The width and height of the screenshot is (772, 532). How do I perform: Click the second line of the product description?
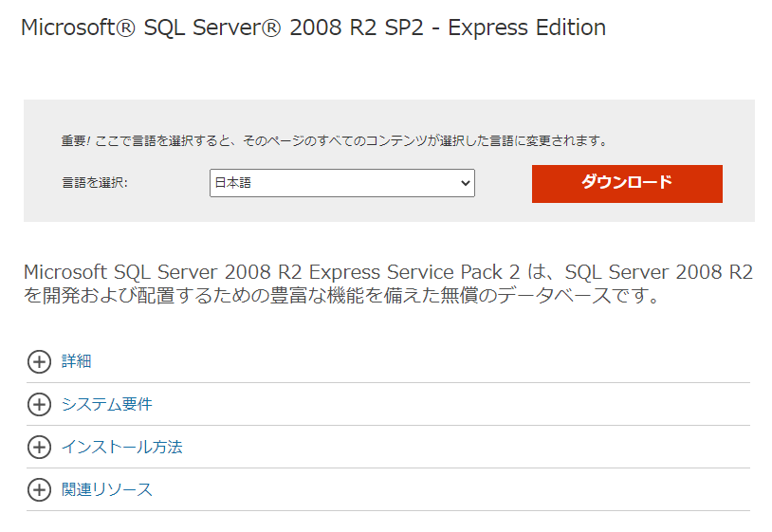click(x=341, y=296)
